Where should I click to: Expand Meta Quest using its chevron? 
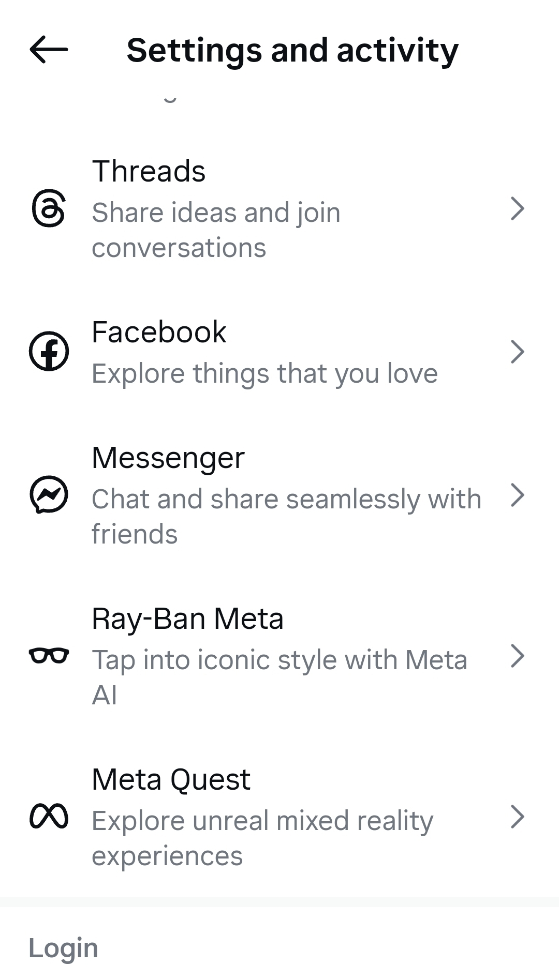tap(517, 817)
